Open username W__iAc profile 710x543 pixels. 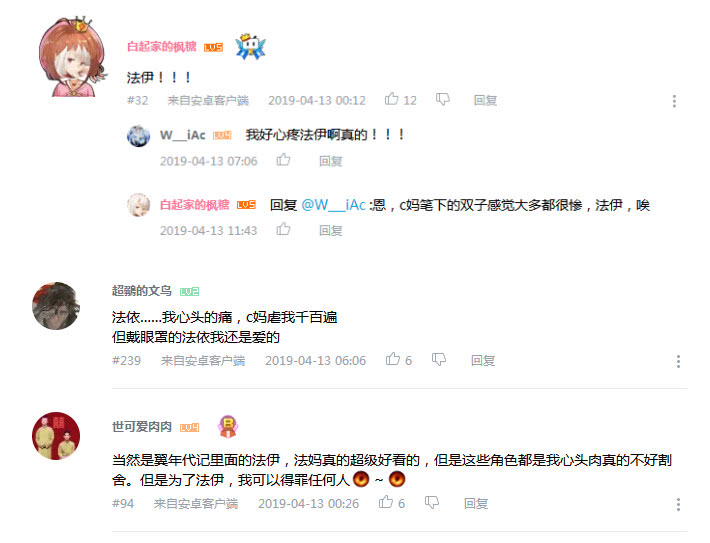182,135
